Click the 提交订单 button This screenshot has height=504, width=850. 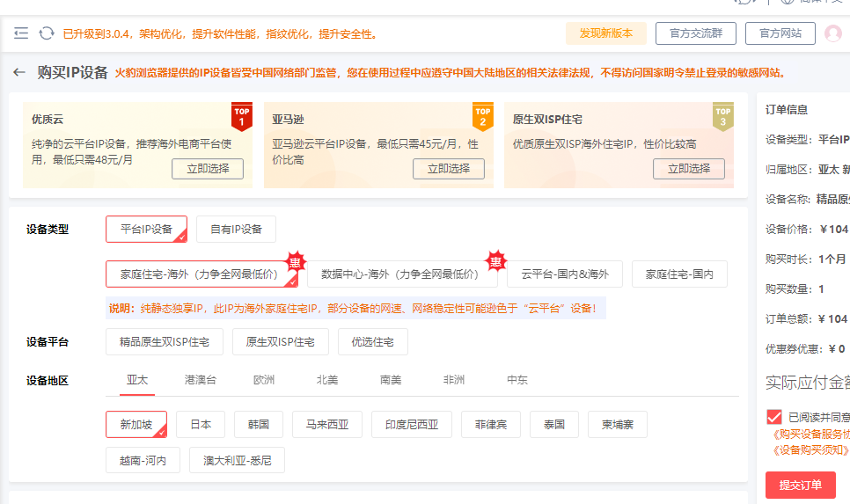click(801, 485)
